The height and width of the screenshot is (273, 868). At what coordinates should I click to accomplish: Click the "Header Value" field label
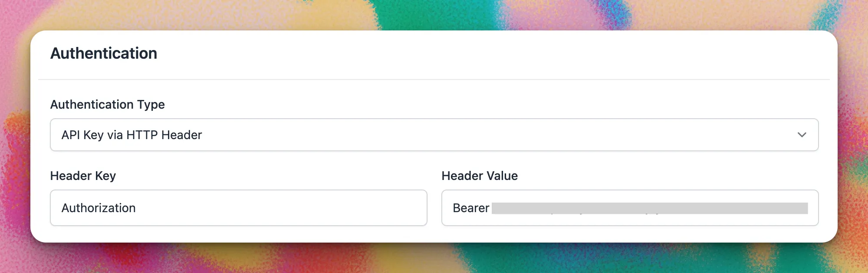[480, 176]
